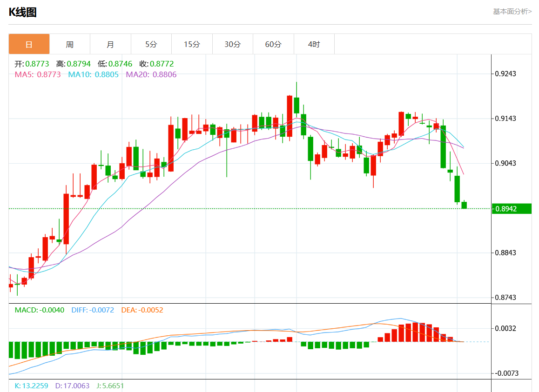The width and height of the screenshot is (539, 392).
Task: Click the D:17.0063 KDJ value
Action: (73, 386)
